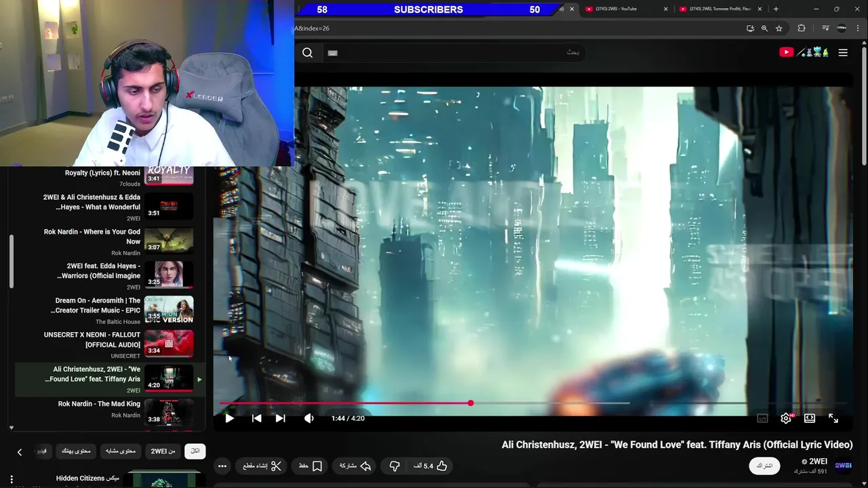This screenshot has width=868, height=488.
Task: Create a clip with scissors button
Action: tap(262, 466)
